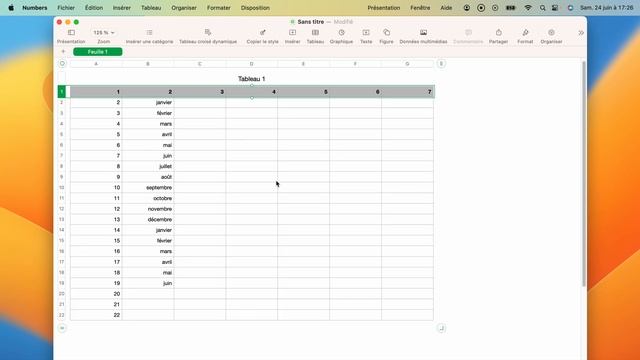Click the Sans titre document title
The image size is (640, 360).
(311, 22)
